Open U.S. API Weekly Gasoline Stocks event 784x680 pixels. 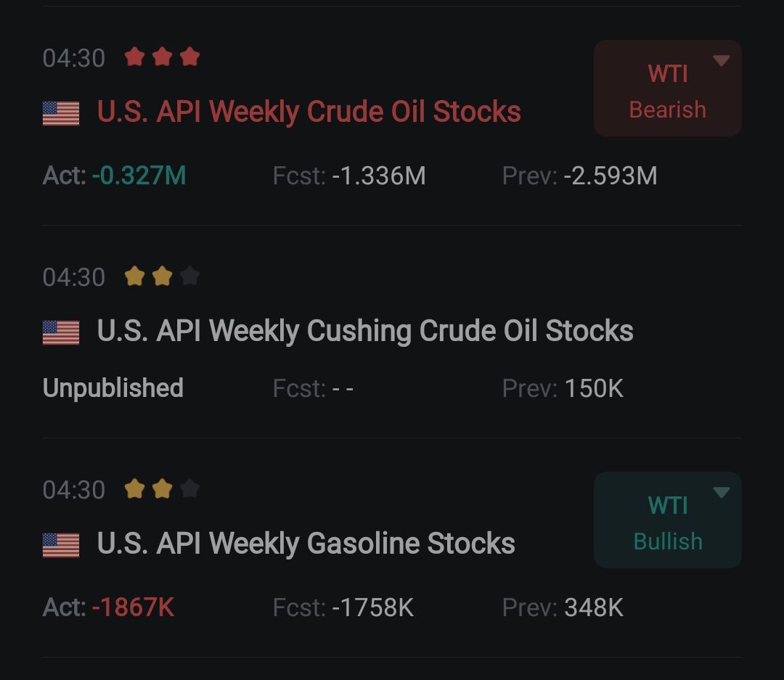tap(306, 544)
